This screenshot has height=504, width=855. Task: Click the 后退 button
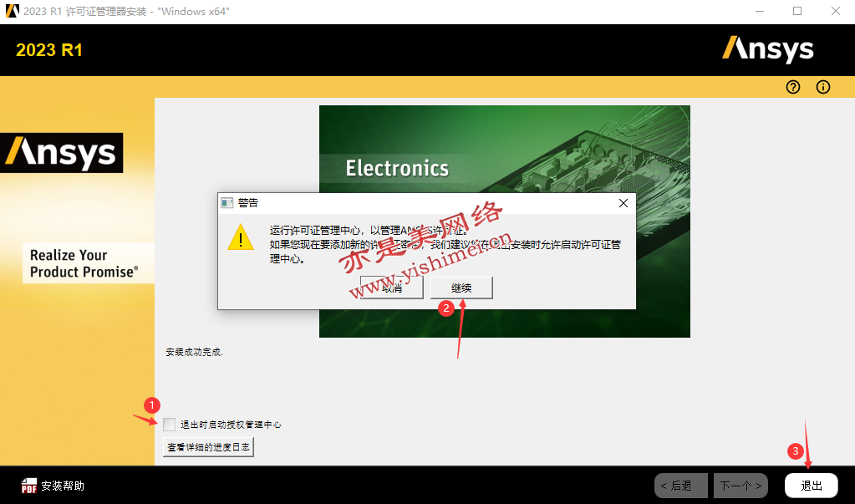click(681, 486)
